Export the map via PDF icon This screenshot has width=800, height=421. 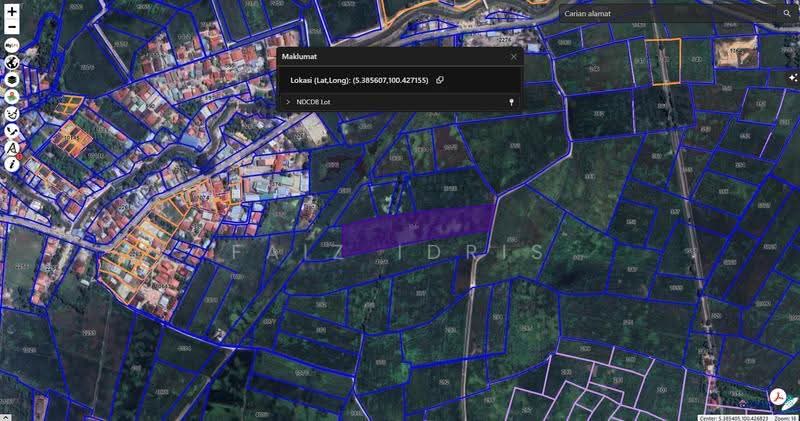777,397
